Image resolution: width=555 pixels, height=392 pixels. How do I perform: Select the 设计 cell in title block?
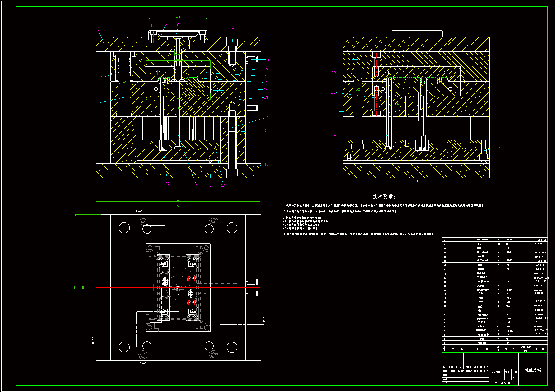point(445,371)
